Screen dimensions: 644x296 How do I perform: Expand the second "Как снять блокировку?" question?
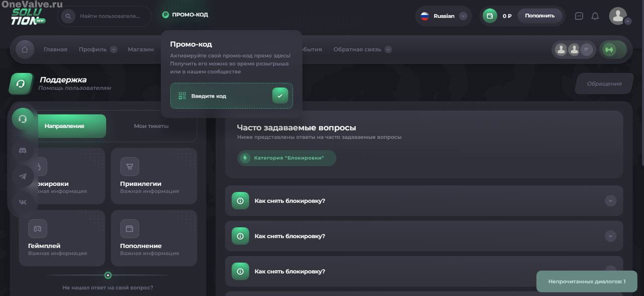[610, 236]
